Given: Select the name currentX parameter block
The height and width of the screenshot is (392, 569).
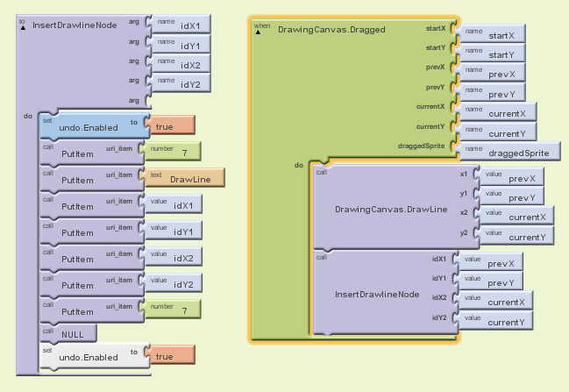Looking at the screenshot, I should (496, 111).
